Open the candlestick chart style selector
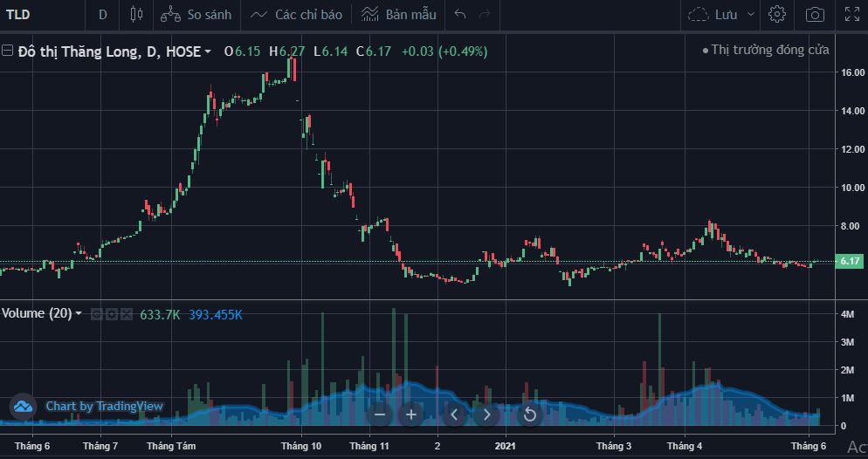868x459 pixels. (x=135, y=14)
